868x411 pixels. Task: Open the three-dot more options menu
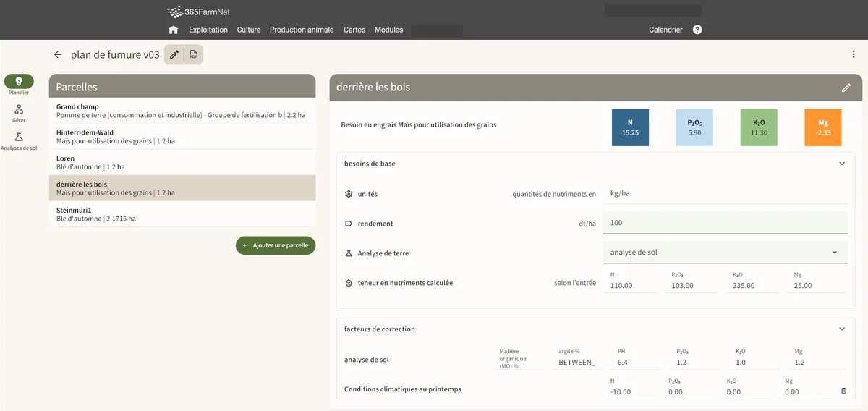854,55
